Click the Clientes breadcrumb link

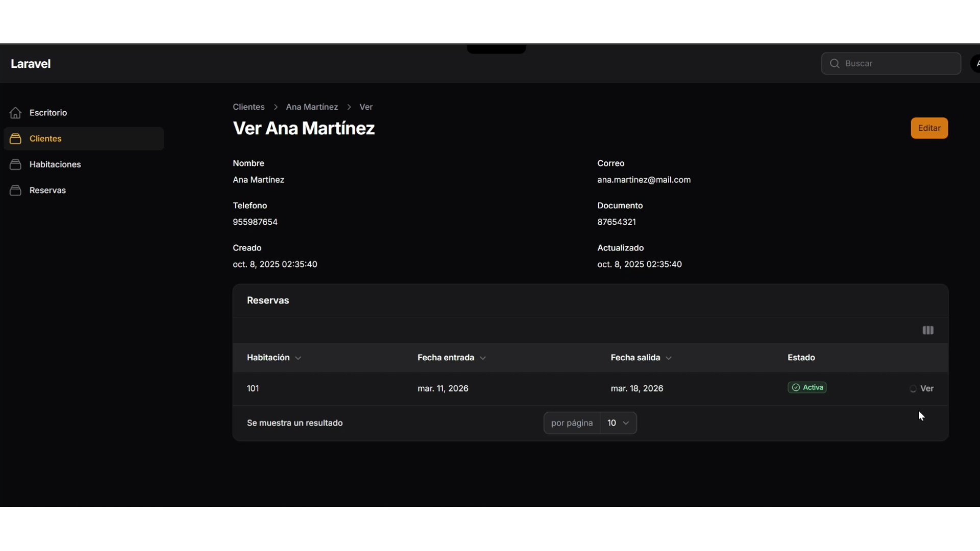click(x=249, y=107)
